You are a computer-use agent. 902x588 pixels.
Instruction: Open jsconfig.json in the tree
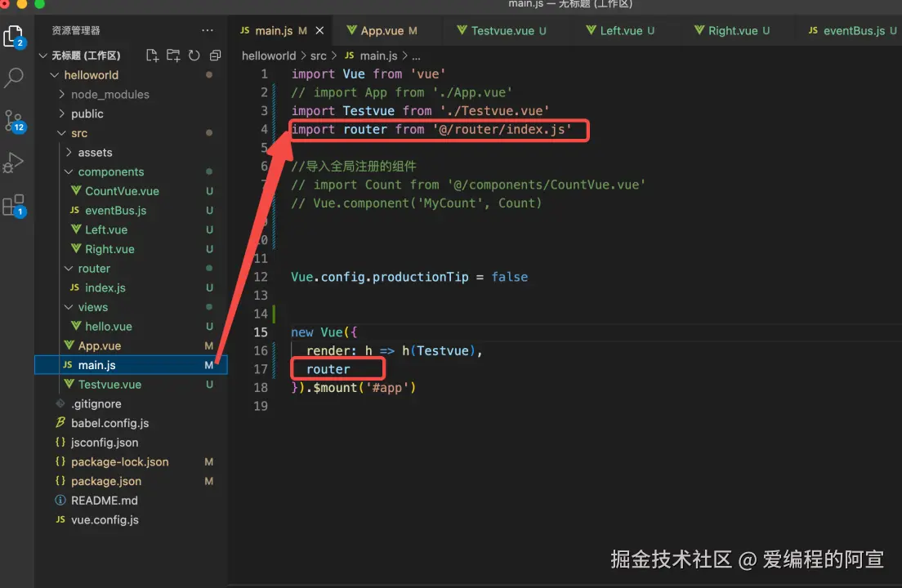[132, 442]
